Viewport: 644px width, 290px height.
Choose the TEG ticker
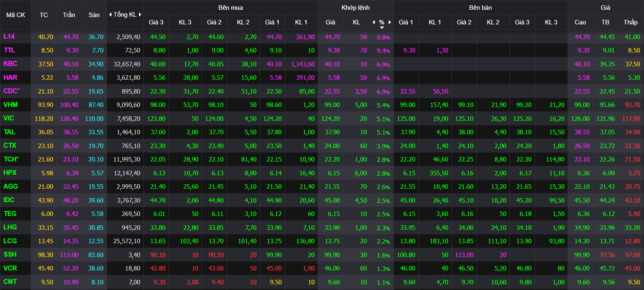tap(10, 214)
